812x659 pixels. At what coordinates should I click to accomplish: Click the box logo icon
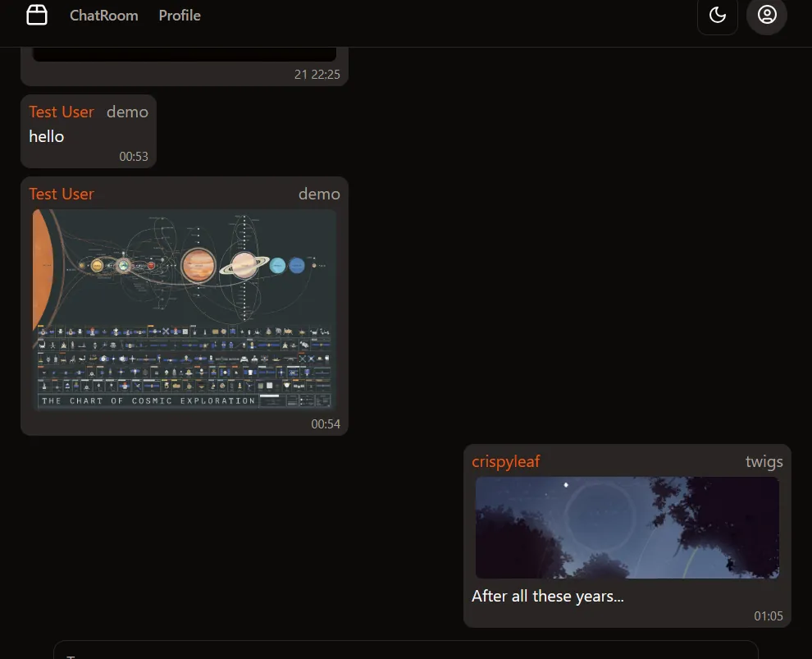coord(37,15)
